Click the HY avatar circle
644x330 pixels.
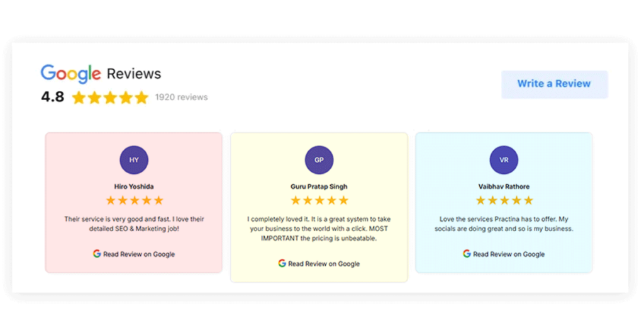click(134, 160)
